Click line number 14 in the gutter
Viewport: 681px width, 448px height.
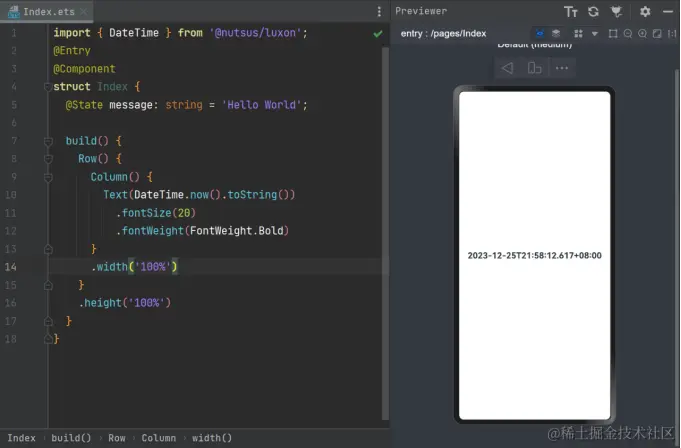pos(10,267)
